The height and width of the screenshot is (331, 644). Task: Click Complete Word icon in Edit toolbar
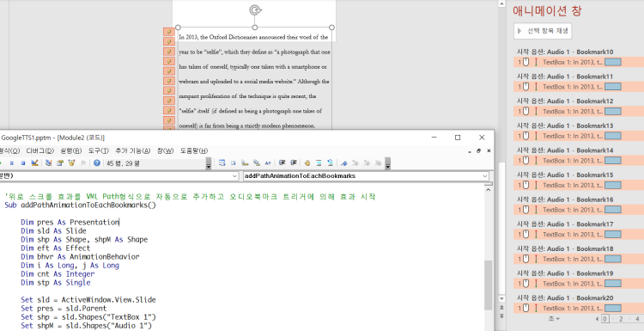tap(268, 163)
